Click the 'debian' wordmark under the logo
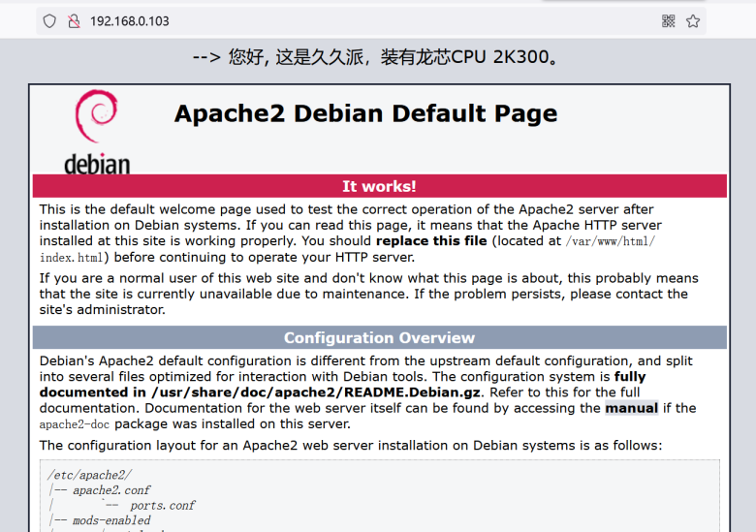This screenshot has width=756, height=532. click(x=97, y=164)
